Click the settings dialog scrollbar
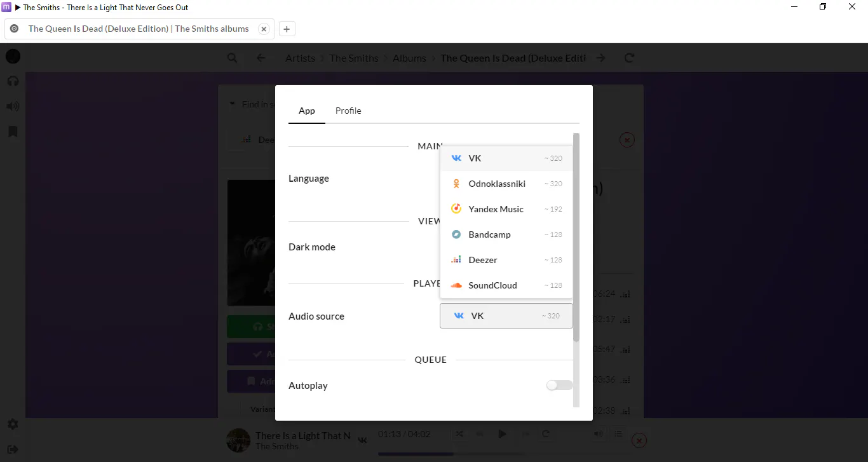The image size is (868, 462). (576, 238)
